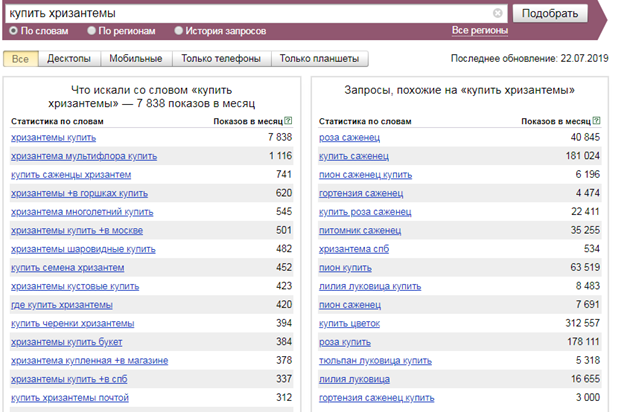Image resolution: width=624 pixels, height=412 pixels.
Task: Click the 'Подобрать' button
Action: click(x=550, y=14)
